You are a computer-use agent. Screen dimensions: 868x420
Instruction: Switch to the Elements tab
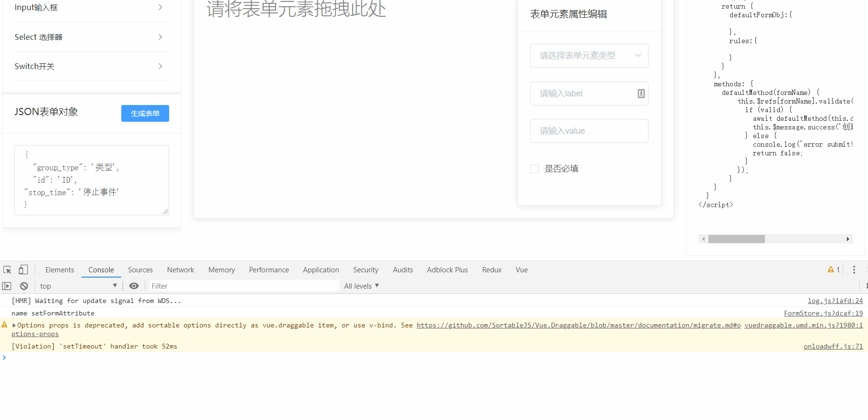click(60, 270)
